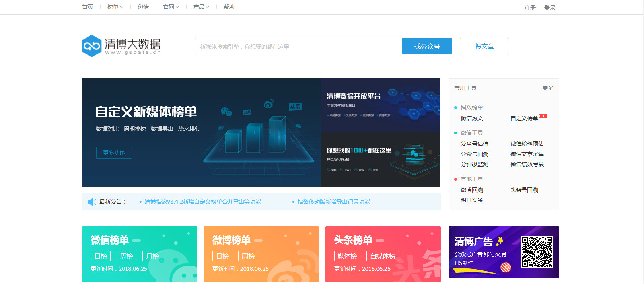The width and height of the screenshot is (644, 284).
Task: Click the speaker icon beside 最新公告
Action: point(92,202)
